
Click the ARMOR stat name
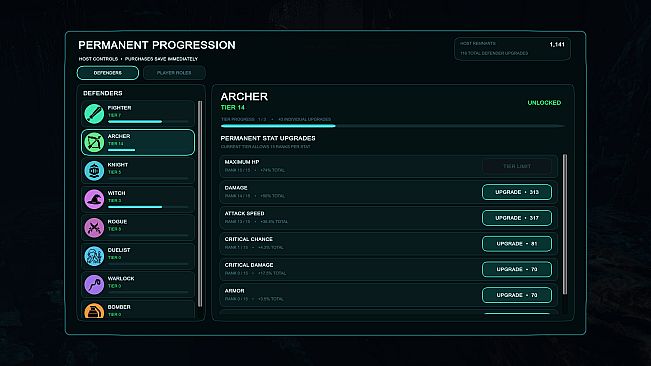click(x=235, y=291)
